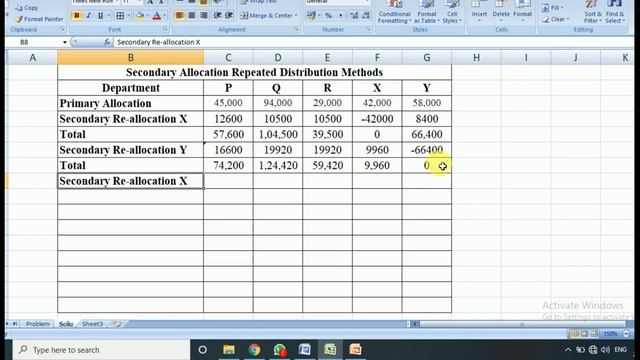
Task: Click first sheet navigation arrow
Action: (x=7, y=324)
